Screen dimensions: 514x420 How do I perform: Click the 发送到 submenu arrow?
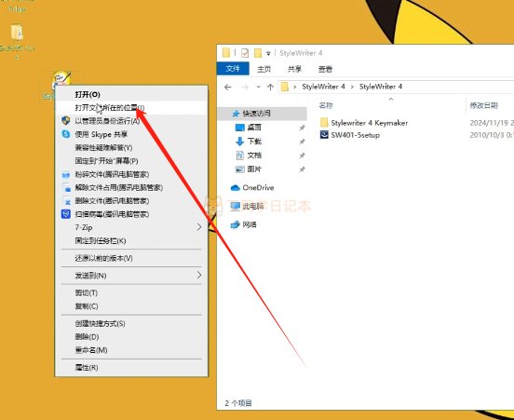pos(199,275)
